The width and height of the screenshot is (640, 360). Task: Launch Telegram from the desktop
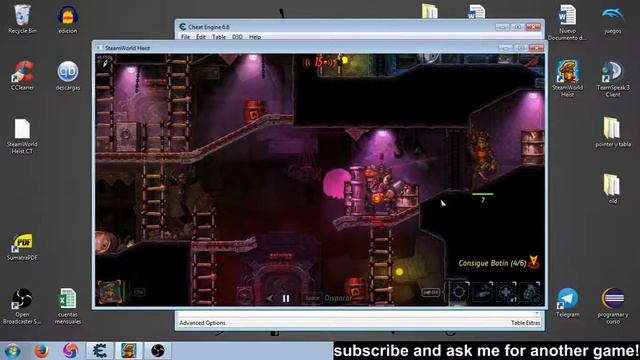pyautogui.click(x=567, y=302)
